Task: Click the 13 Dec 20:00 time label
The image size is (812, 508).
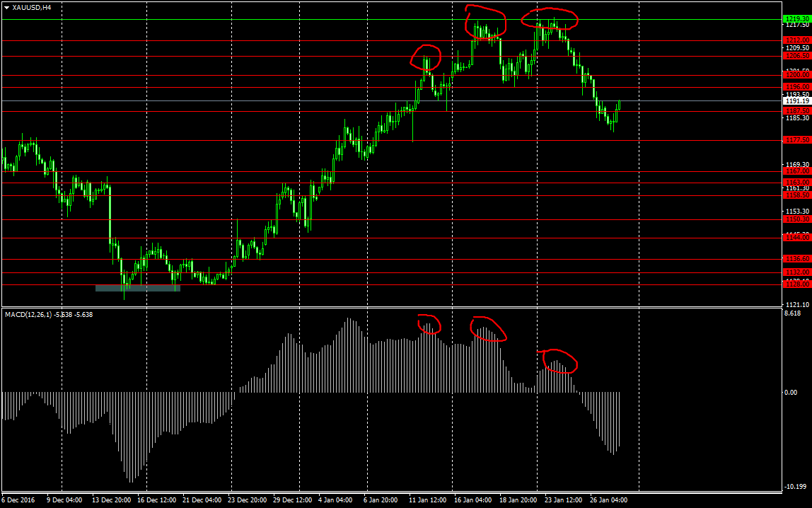Action: tap(111, 500)
